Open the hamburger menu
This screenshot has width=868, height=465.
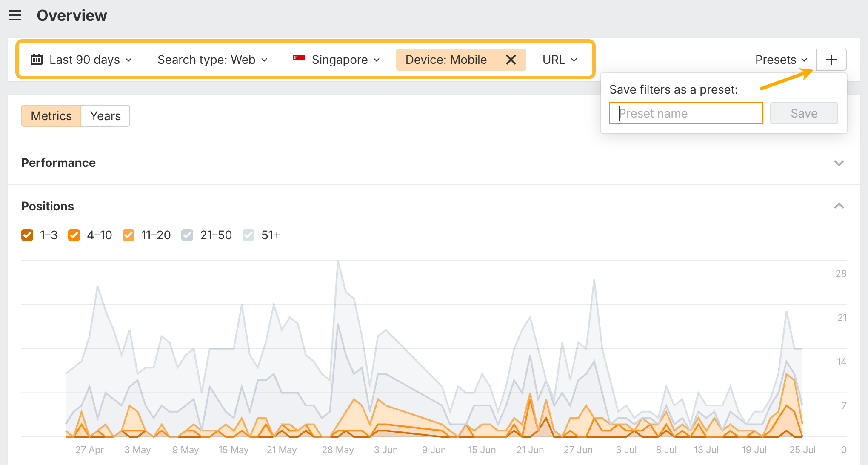click(15, 16)
